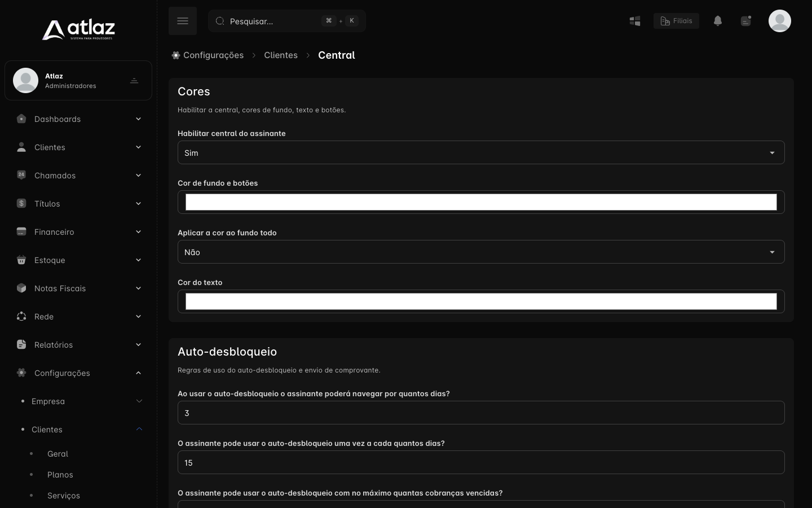Screen dimensions: 812x508
Task: Expand the Chamados menu chevron
Action: (138, 176)
